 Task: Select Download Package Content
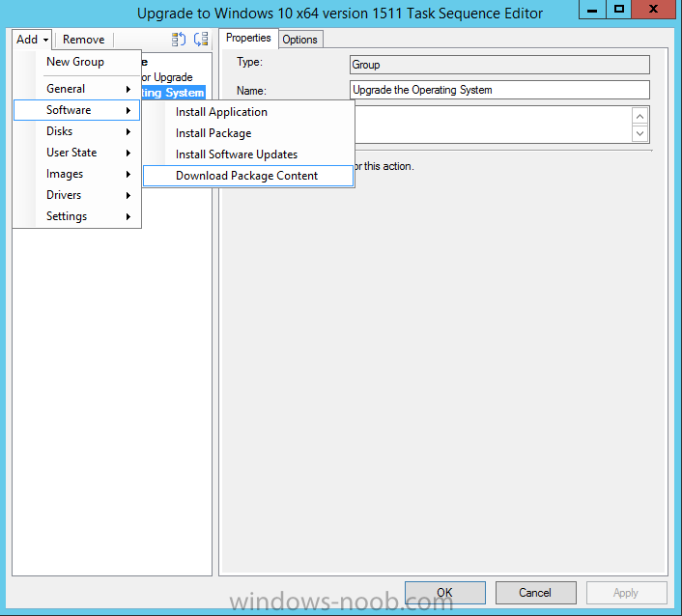[248, 176]
